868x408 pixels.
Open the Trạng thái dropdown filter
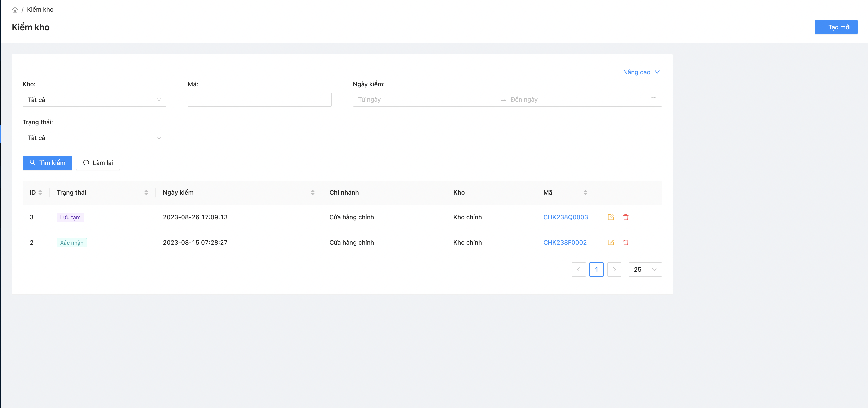(x=94, y=138)
